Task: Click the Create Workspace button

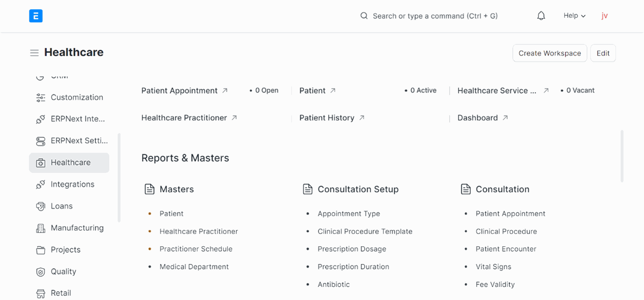Action: click(550, 53)
